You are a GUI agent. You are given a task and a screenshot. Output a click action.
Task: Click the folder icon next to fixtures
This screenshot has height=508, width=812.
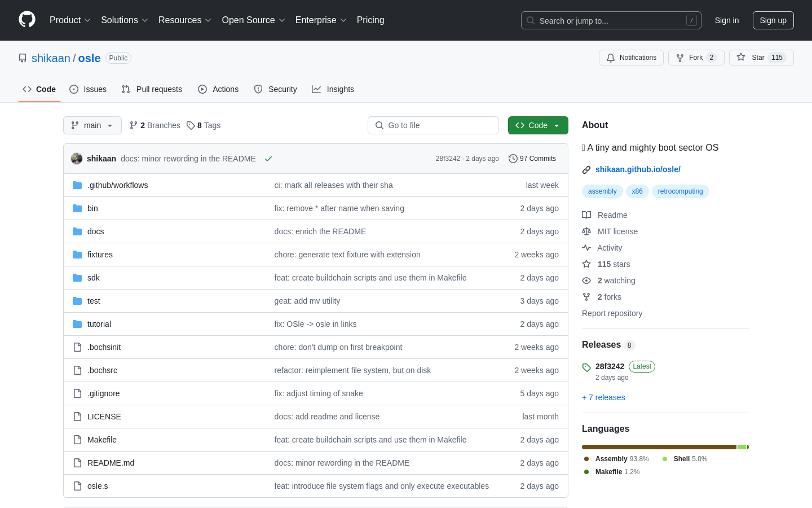pos(77,255)
